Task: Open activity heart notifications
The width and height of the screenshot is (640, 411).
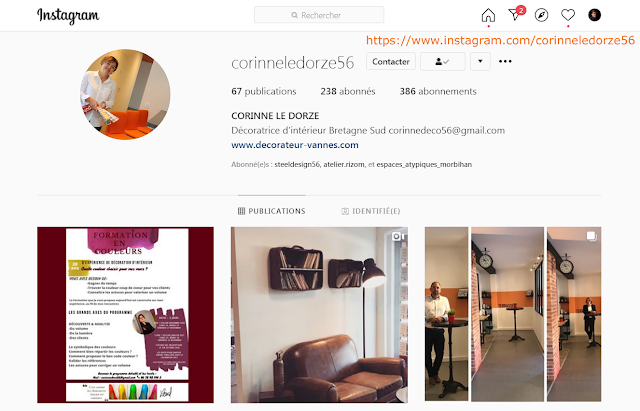Action: (x=568, y=15)
